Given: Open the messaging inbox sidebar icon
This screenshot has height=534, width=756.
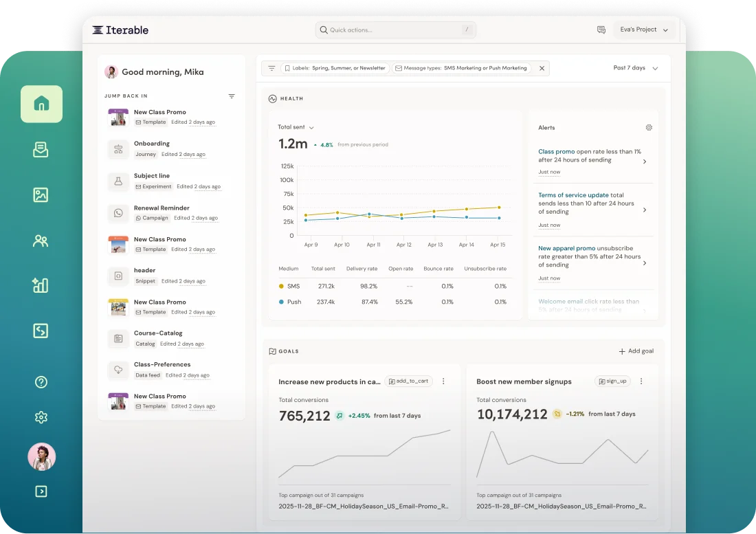Looking at the screenshot, I should click(x=41, y=150).
